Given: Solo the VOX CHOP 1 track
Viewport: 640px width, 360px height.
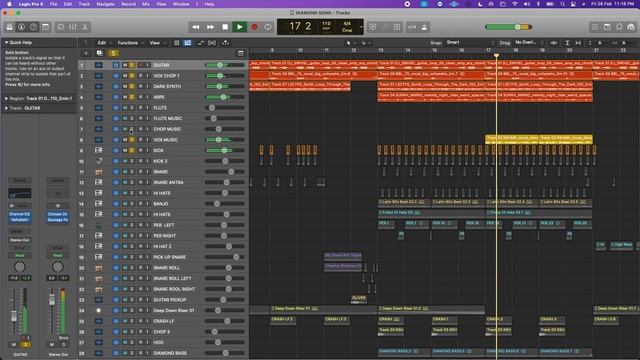Looking at the screenshot, I should tap(132, 76).
